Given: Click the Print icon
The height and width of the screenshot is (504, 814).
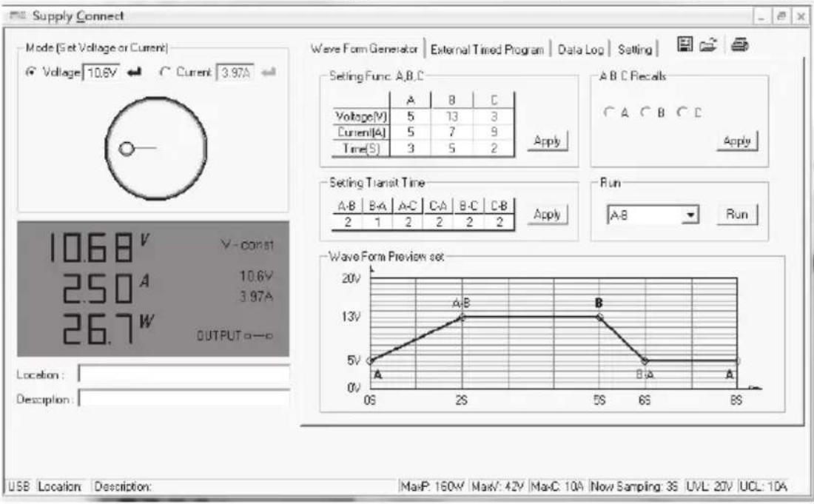Looking at the screenshot, I should tap(739, 46).
